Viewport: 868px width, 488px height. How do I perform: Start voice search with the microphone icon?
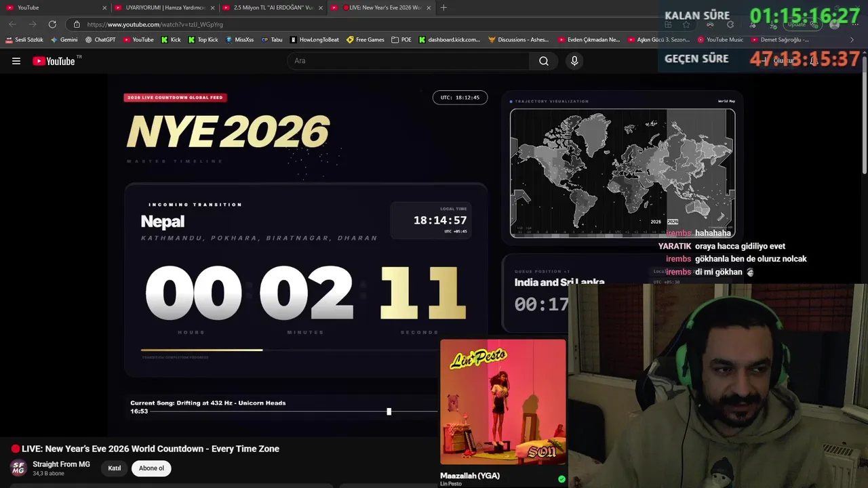(x=574, y=61)
